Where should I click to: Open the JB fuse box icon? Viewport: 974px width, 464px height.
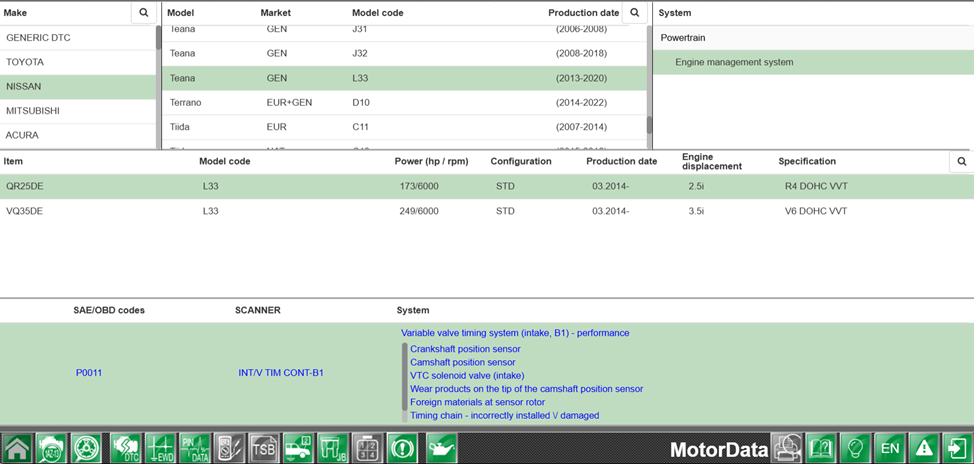[333, 447]
